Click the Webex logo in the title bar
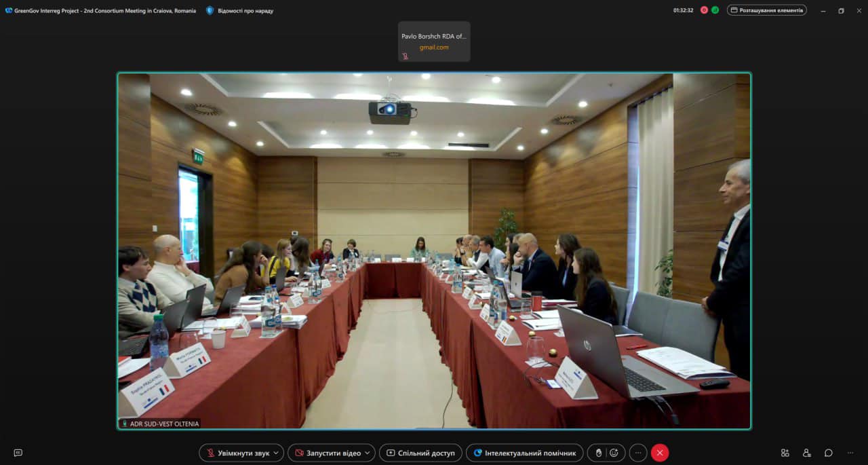Viewport: 868px width, 465px height. 9,10
